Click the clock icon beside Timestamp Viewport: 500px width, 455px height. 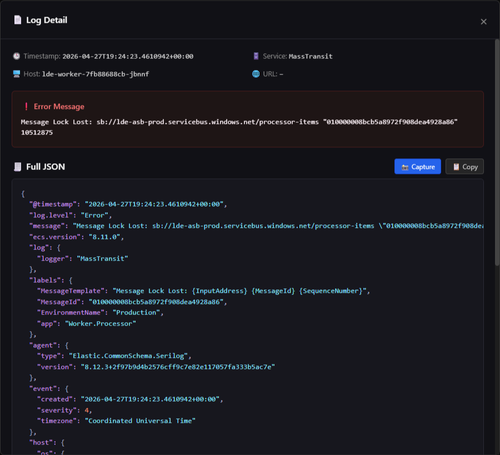pyautogui.click(x=16, y=56)
